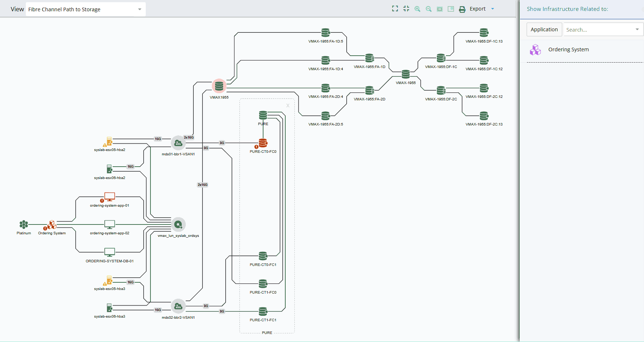The height and width of the screenshot is (342, 644).
Task: Select the PURE-CT0-FC0 port with alert
Action: click(x=263, y=143)
